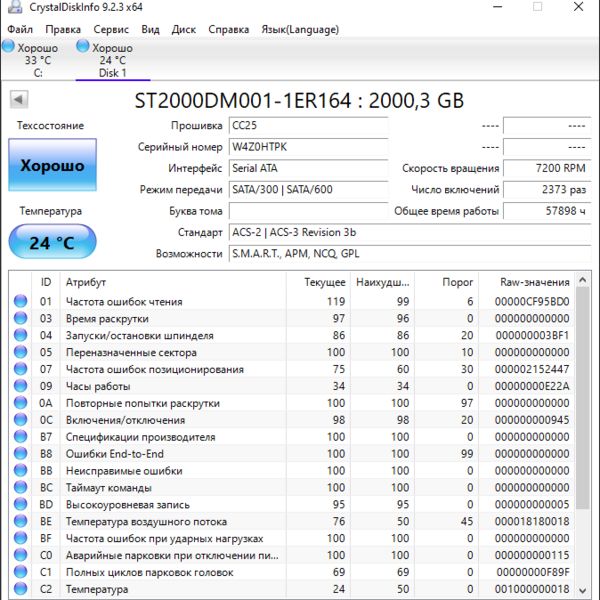Click the blue status icon for attribute BD
Image resolution: width=600 pixels, height=600 pixels.
[21, 504]
